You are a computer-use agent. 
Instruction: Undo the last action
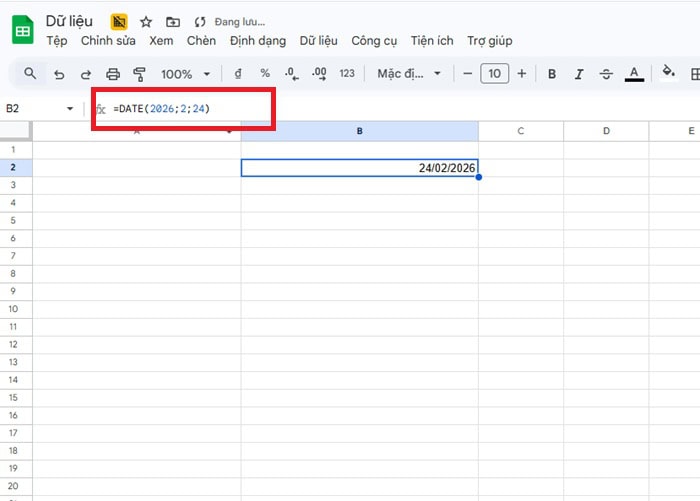click(59, 73)
